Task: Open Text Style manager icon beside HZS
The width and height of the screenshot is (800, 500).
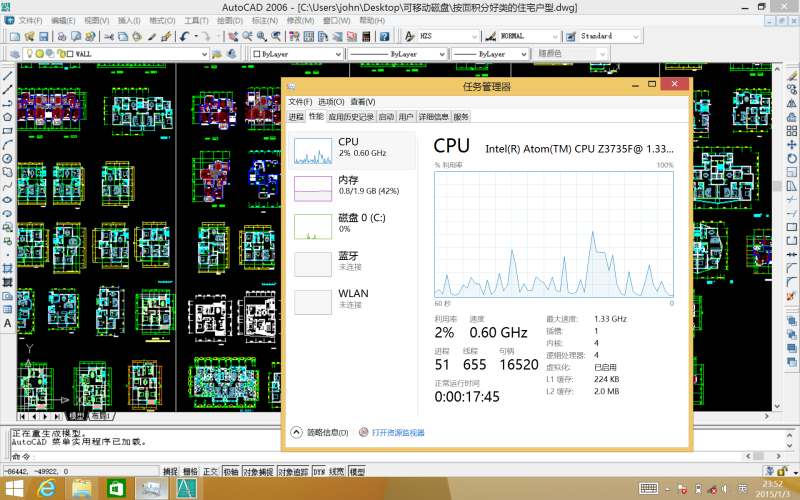Action: point(410,36)
